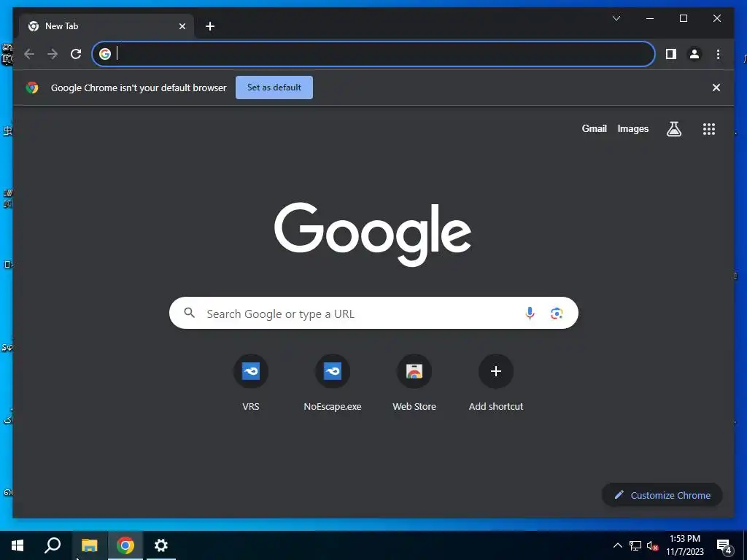Open the Windows Start menu
747x560 pixels.
[x=18, y=545]
